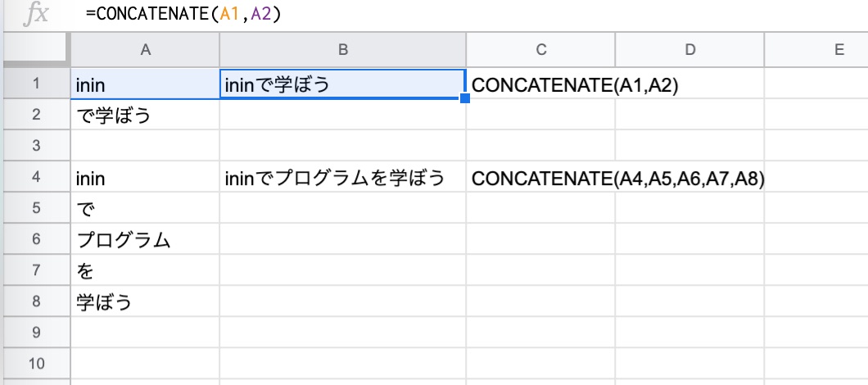
Task: Select cell C1 showing CONCATENATE(A1,A2) text
Action: point(540,84)
